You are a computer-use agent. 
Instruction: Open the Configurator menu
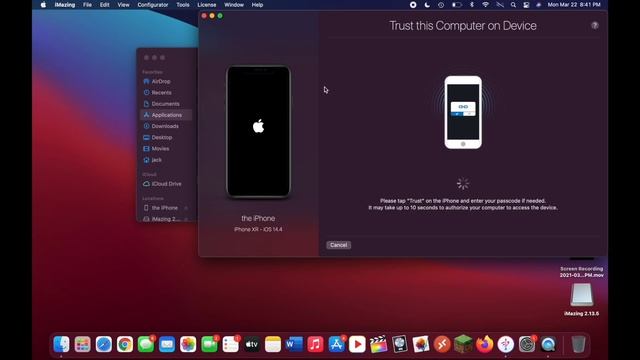pyautogui.click(x=153, y=5)
